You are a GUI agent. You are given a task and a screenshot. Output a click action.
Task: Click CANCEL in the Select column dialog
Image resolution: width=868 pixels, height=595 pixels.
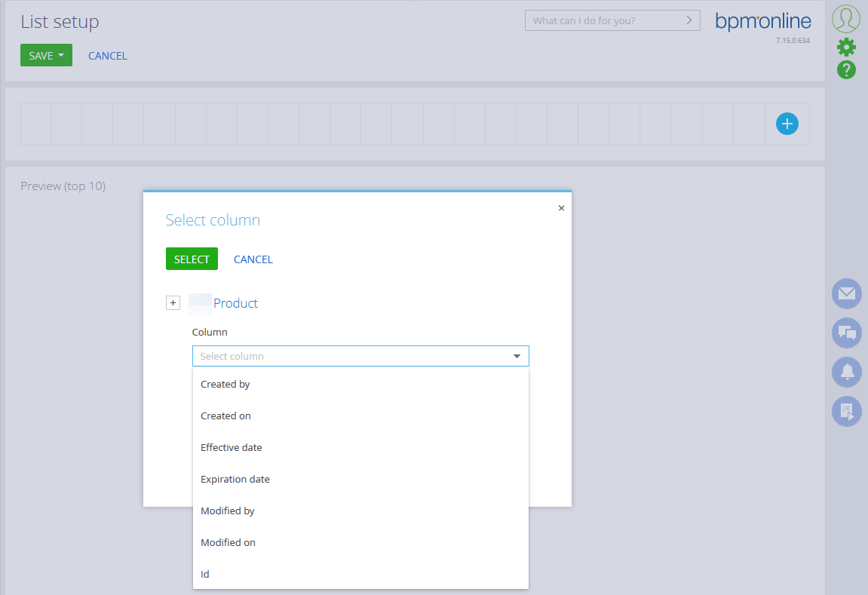pyautogui.click(x=253, y=259)
